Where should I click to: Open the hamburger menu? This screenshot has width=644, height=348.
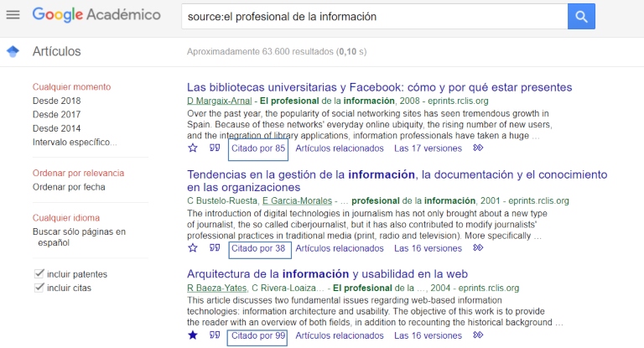coord(13,15)
